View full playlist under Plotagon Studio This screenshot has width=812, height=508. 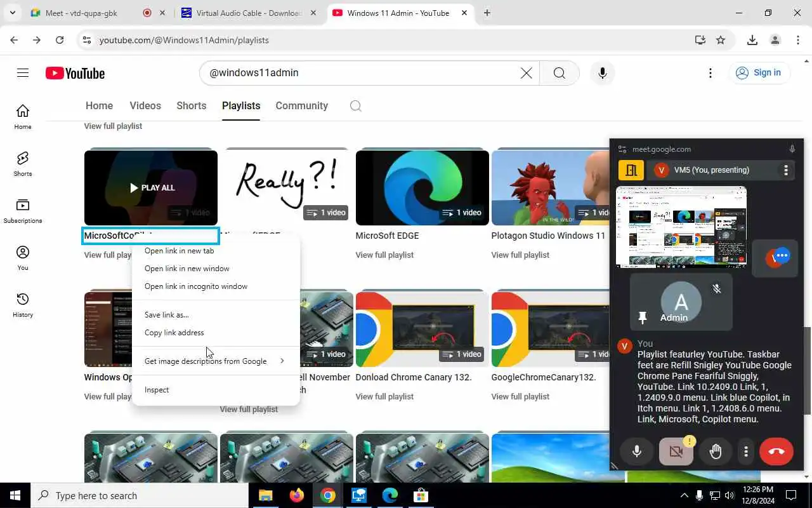tap(520, 255)
